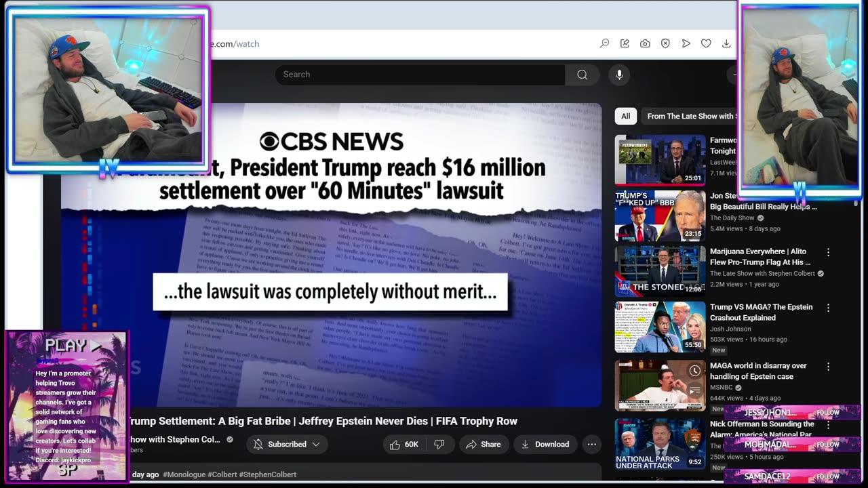Follow MOHMADAL in the overlay
This screenshot has height=488, width=868.
[827, 445]
